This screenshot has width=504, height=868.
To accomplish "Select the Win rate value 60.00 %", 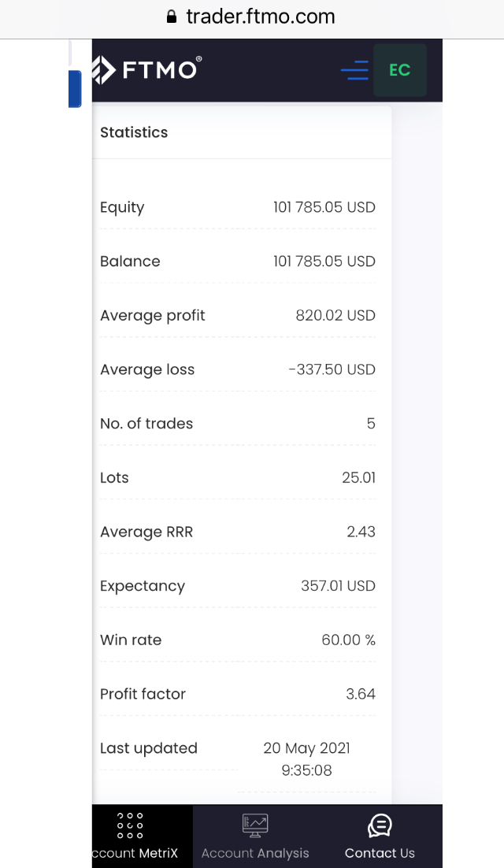I will 348,640.
